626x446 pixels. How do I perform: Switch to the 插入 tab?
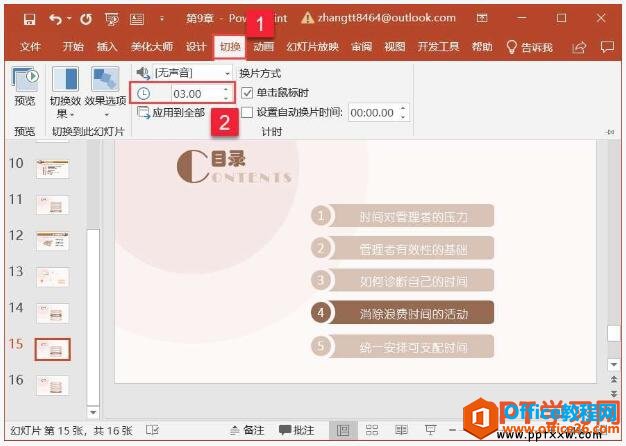point(107,47)
